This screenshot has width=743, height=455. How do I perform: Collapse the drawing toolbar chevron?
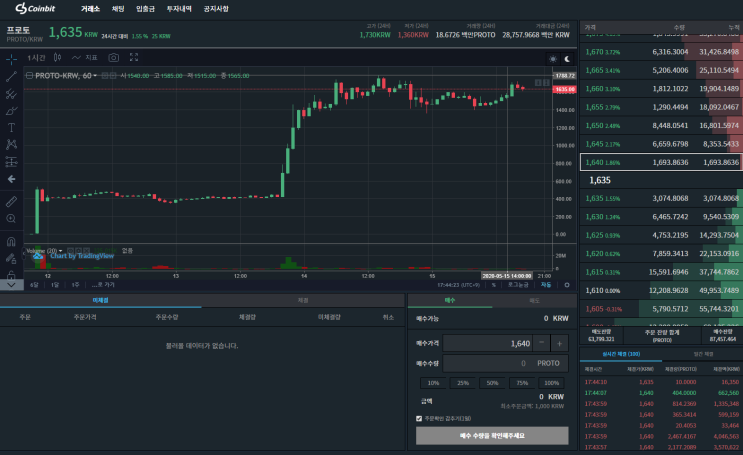[11, 285]
